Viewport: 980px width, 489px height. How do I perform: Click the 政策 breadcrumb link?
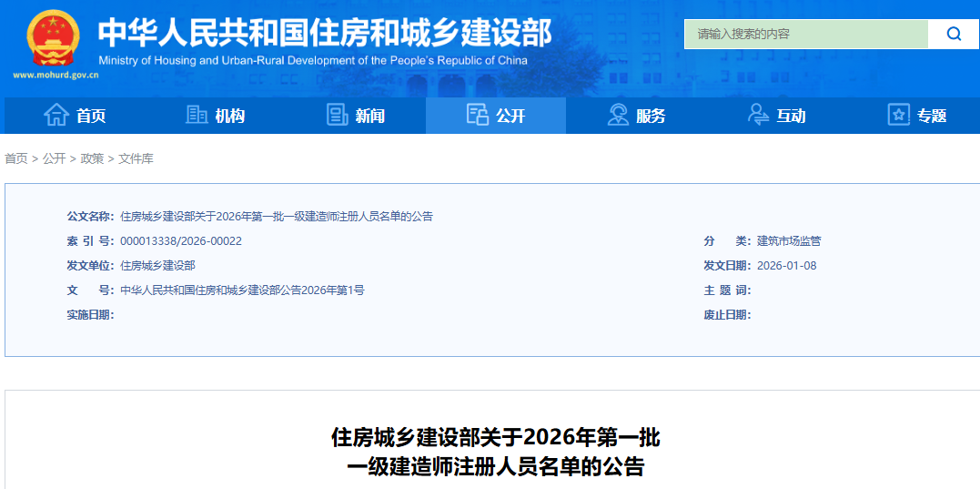[x=93, y=158]
